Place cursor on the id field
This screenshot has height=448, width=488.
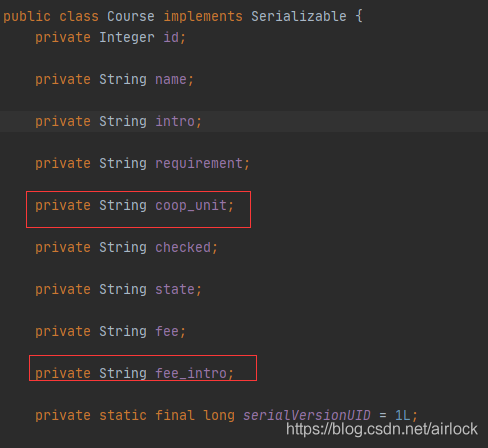pyautogui.click(x=171, y=37)
